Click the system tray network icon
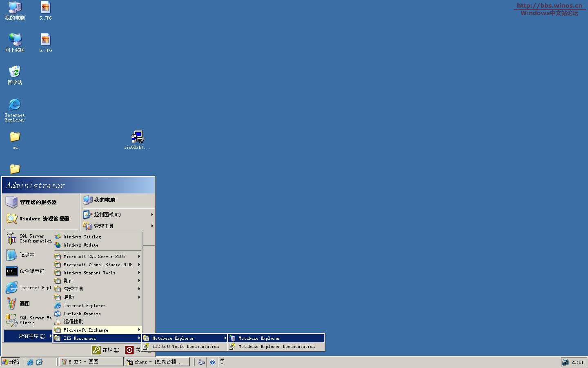The width and height of the screenshot is (588, 368). click(x=566, y=362)
